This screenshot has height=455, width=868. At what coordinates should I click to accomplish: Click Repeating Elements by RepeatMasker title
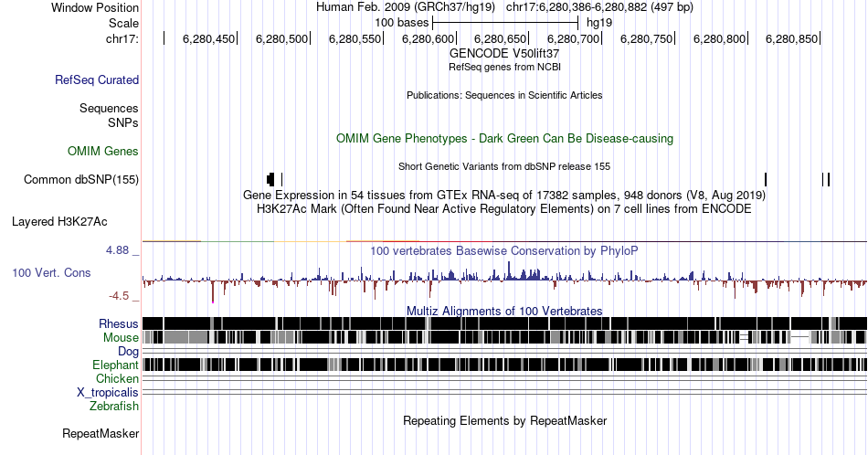click(504, 420)
